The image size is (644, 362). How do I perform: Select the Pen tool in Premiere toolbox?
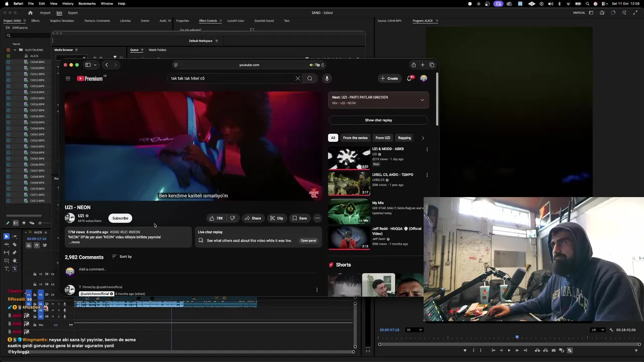[14, 252]
